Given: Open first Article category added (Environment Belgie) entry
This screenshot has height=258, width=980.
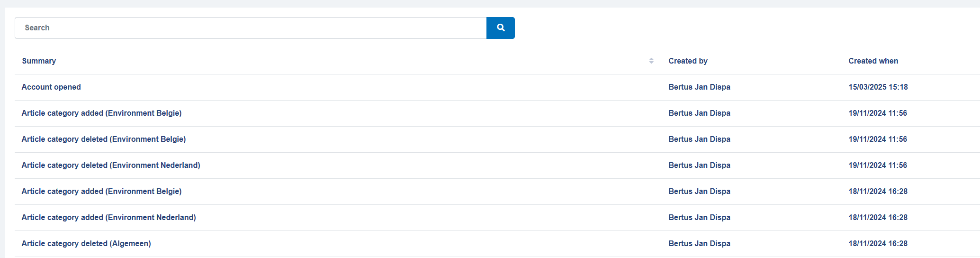Looking at the screenshot, I should 101,113.
